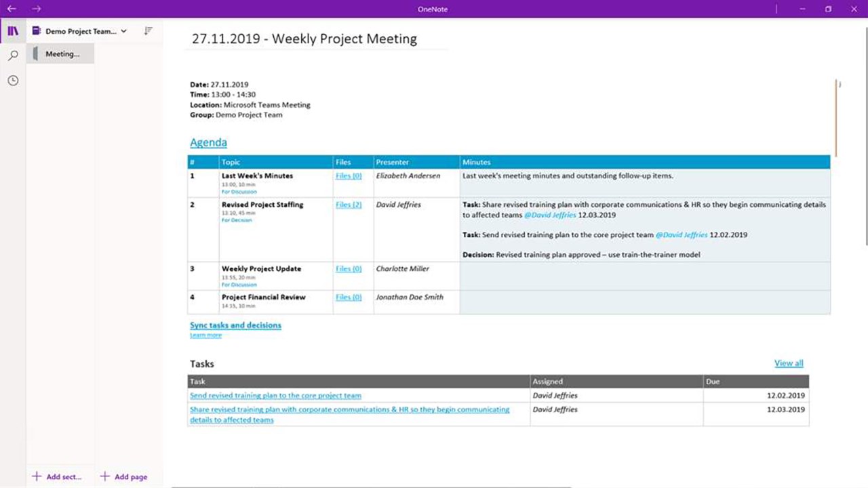The width and height of the screenshot is (868, 488).
Task: Open recent notes clock icon
Action: pyautogui.click(x=13, y=81)
